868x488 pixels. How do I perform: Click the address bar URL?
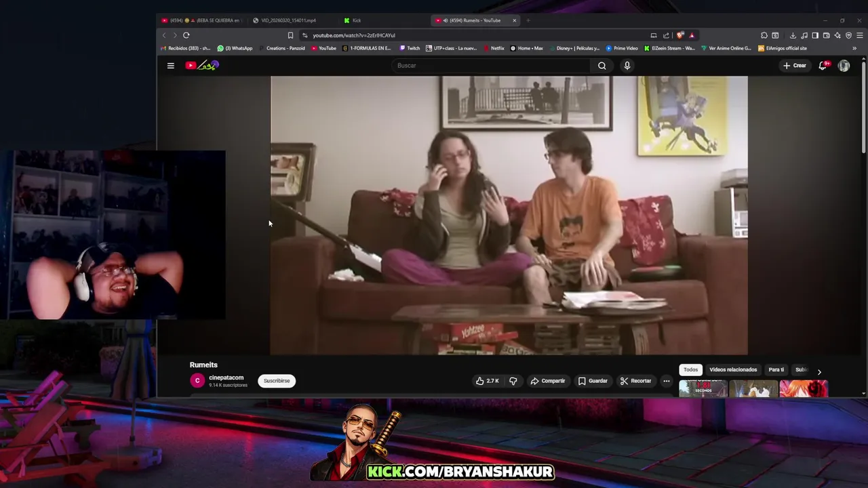pos(354,35)
